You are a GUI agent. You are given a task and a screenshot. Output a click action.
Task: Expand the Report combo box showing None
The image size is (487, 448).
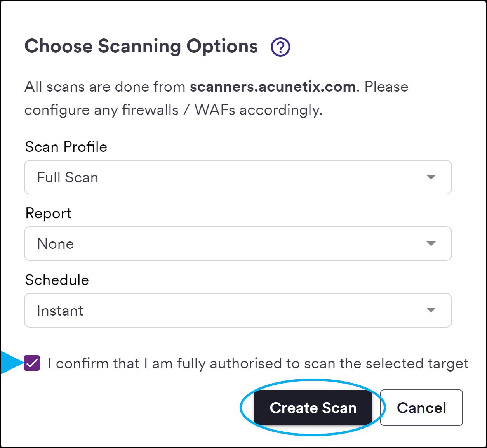pos(238,244)
